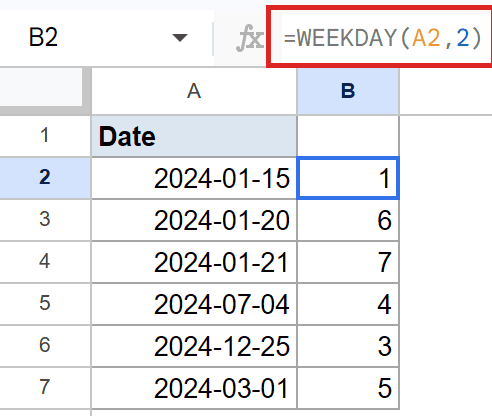492x416 pixels.
Task: Select row 3 header
Action: 45,220
